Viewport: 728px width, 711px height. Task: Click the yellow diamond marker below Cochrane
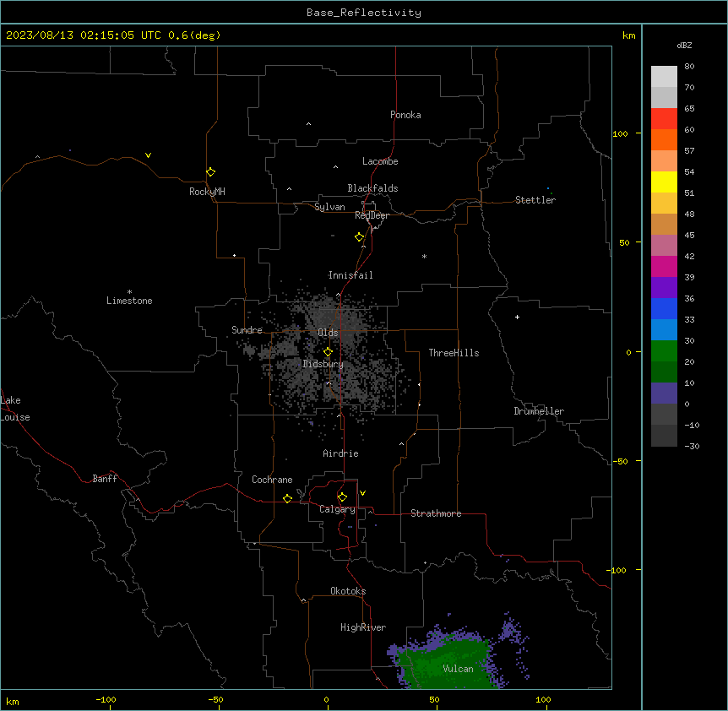(287, 498)
